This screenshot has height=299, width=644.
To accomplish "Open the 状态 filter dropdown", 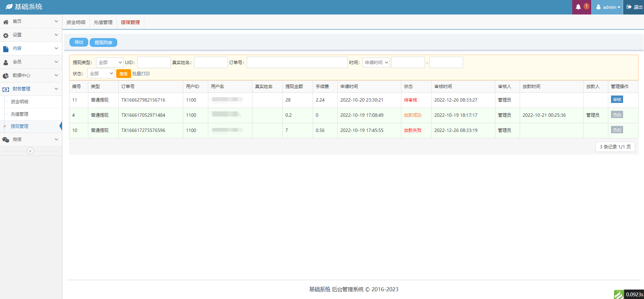I will [101, 74].
